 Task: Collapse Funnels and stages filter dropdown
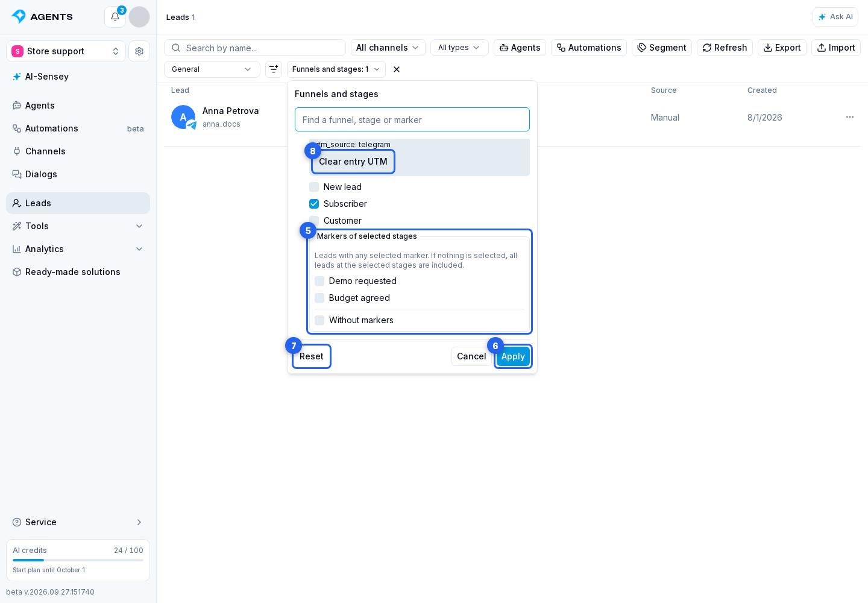tap(336, 69)
